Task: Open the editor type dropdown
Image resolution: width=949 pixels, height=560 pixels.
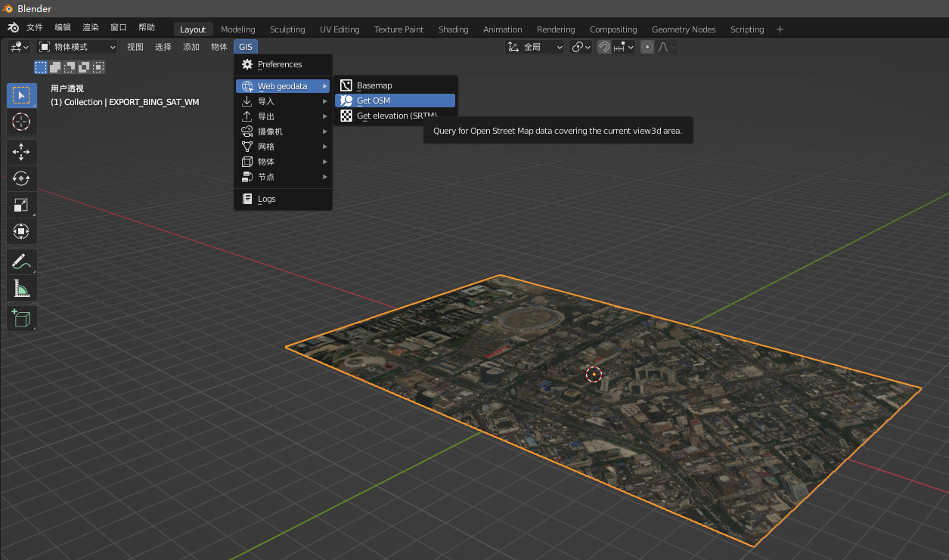Action: pyautogui.click(x=19, y=47)
